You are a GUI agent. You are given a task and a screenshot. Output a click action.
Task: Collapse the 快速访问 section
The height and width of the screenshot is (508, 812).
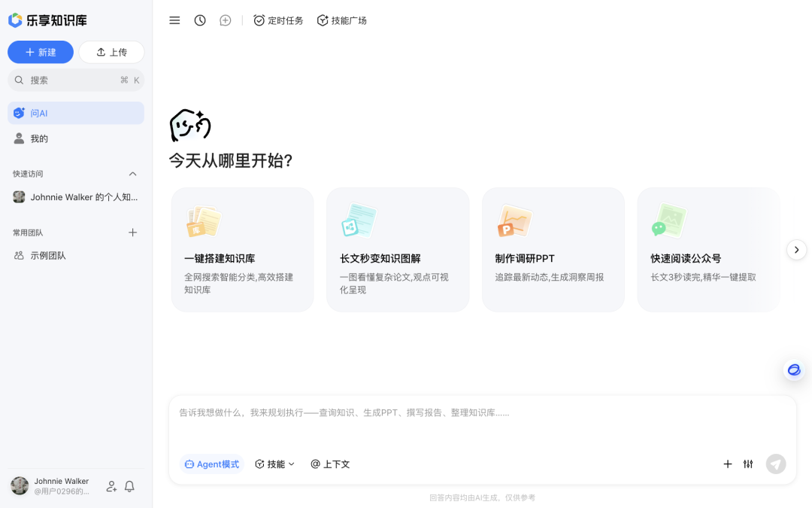pyautogui.click(x=132, y=174)
